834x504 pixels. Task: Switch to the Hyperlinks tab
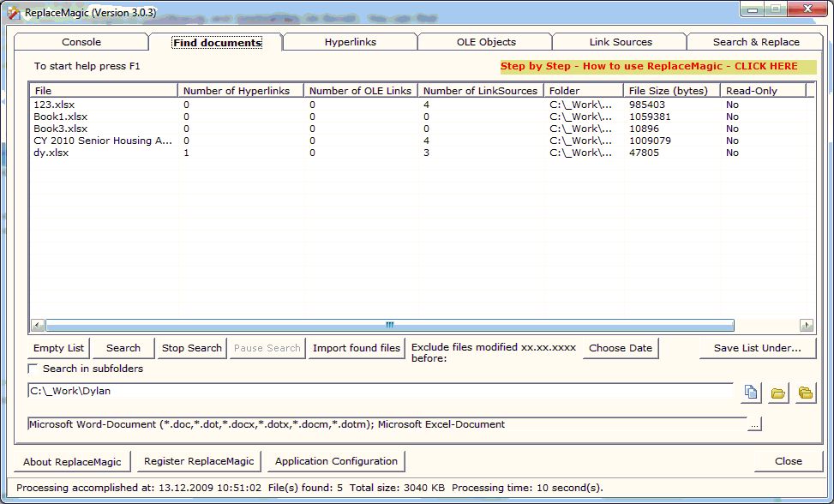click(350, 42)
